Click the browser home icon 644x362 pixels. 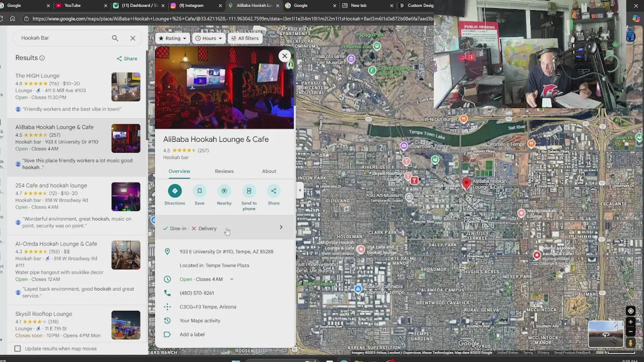[13, 19]
